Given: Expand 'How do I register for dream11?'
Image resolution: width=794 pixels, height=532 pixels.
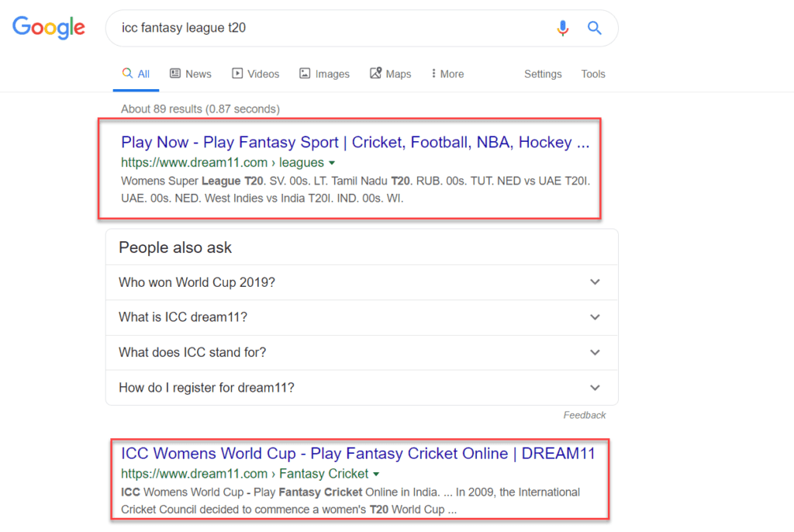Looking at the screenshot, I should (x=361, y=388).
